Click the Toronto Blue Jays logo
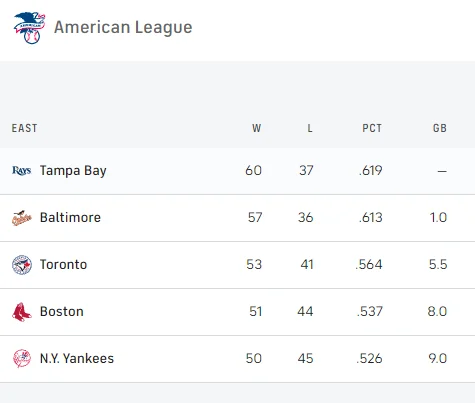 (22, 265)
